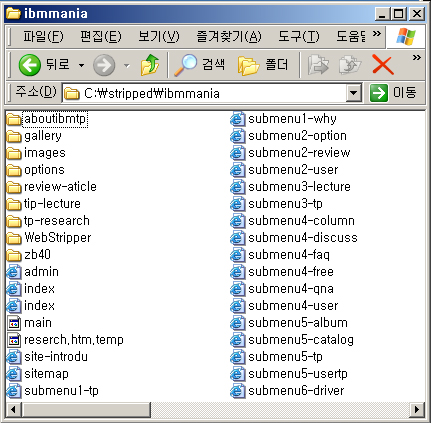
Task: Go up one folder level icon
Action: coord(150,65)
